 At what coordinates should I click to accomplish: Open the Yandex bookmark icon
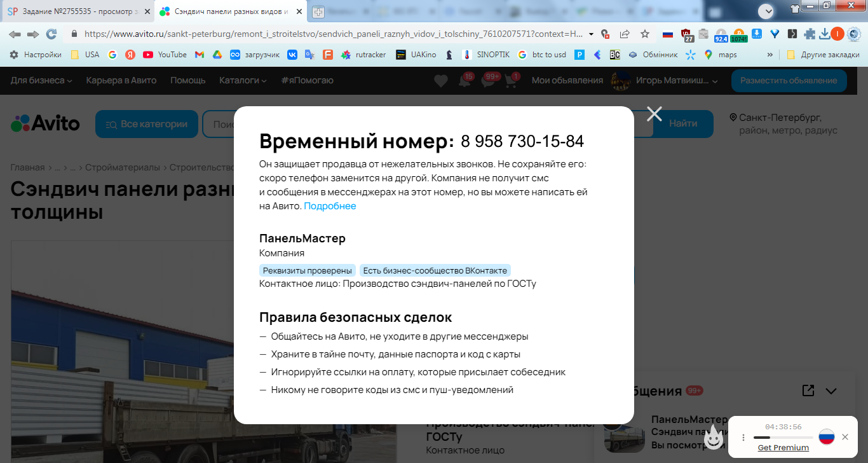click(130, 55)
